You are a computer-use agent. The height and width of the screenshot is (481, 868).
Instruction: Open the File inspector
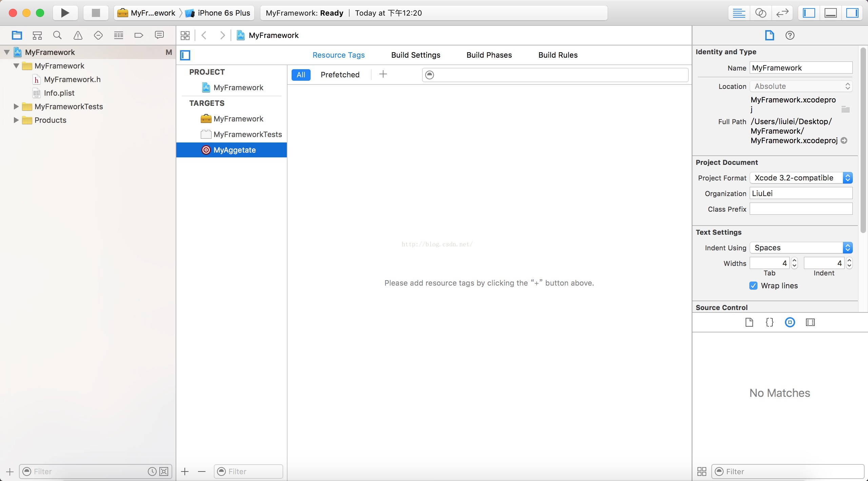coord(769,35)
